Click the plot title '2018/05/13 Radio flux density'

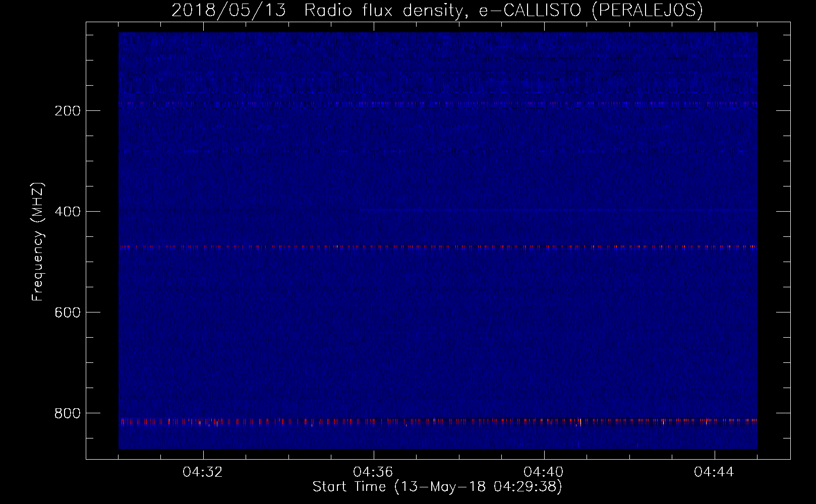click(x=437, y=11)
